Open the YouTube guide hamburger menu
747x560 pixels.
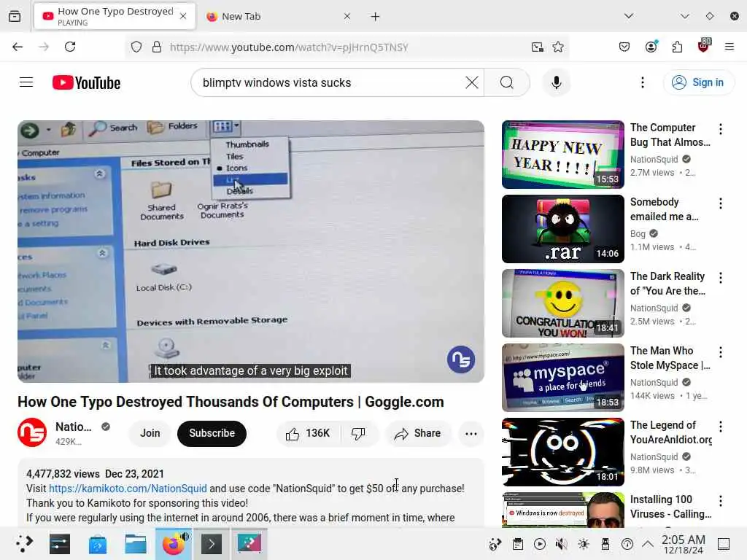[x=26, y=82]
